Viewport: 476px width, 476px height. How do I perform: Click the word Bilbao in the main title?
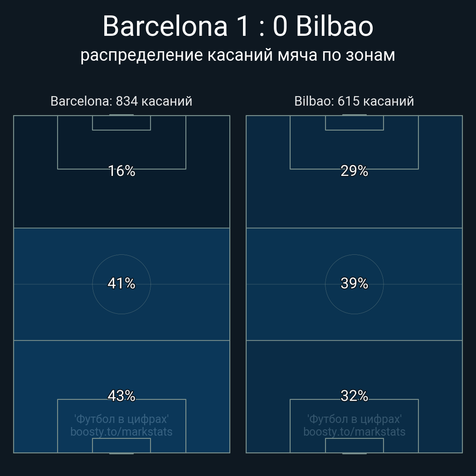[x=334, y=26]
